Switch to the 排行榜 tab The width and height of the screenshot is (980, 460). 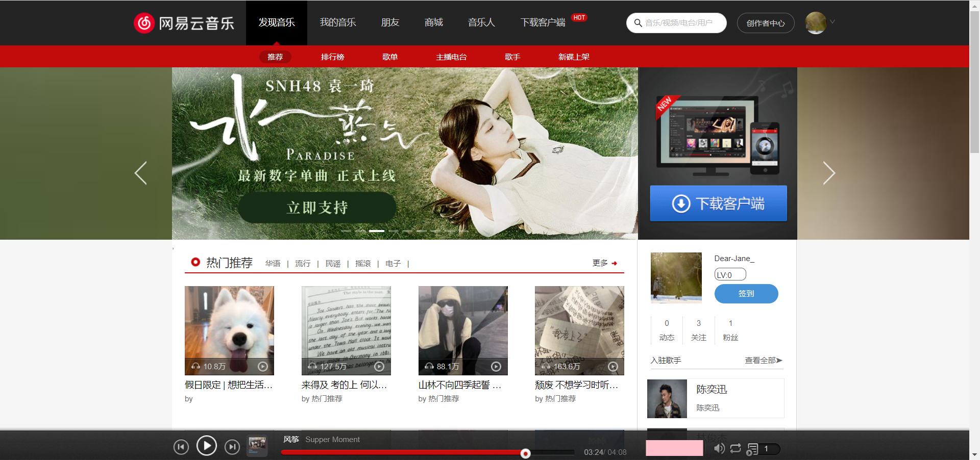pyautogui.click(x=332, y=57)
